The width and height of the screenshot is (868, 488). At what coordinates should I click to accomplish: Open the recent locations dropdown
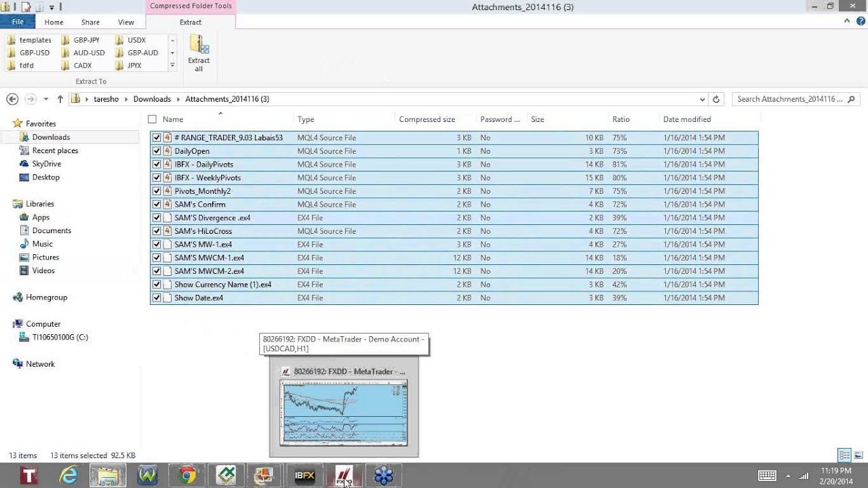(x=46, y=99)
